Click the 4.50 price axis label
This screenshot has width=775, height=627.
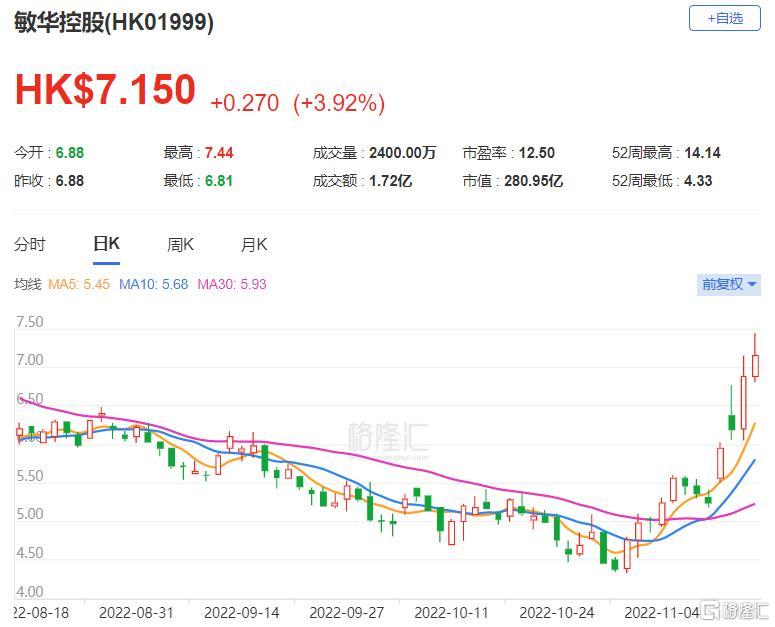tap(30, 553)
